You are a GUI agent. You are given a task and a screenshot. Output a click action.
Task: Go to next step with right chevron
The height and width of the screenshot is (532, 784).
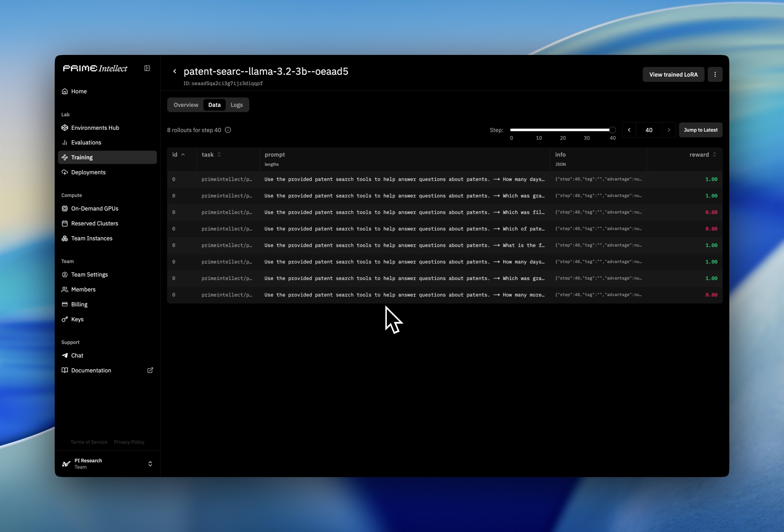pyautogui.click(x=669, y=130)
